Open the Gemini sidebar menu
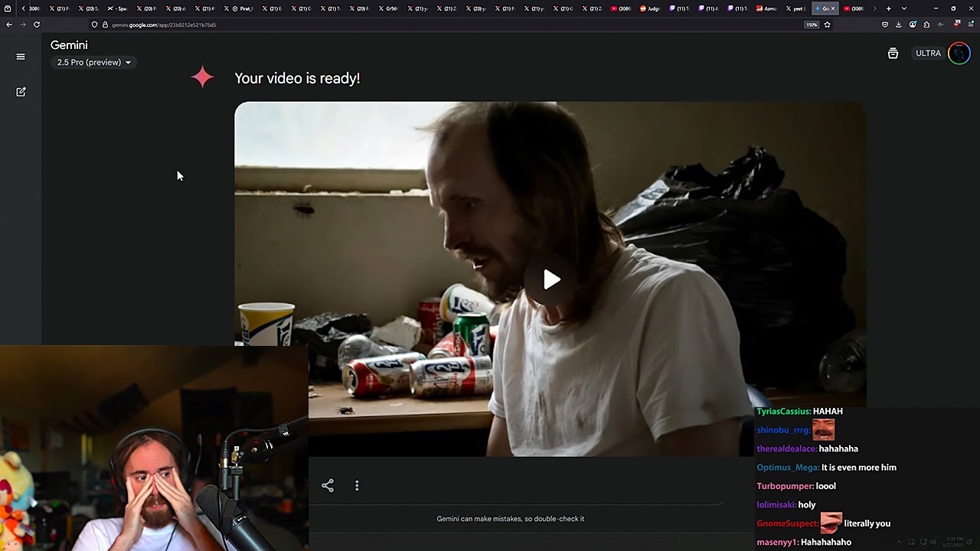Image resolution: width=980 pixels, height=551 pixels. [x=21, y=55]
